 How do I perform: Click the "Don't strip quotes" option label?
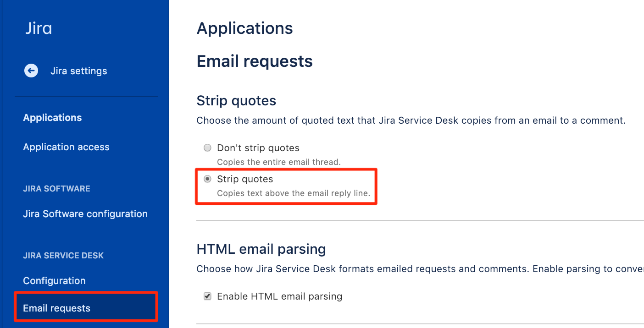pyautogui.click(x=258, y=148)
